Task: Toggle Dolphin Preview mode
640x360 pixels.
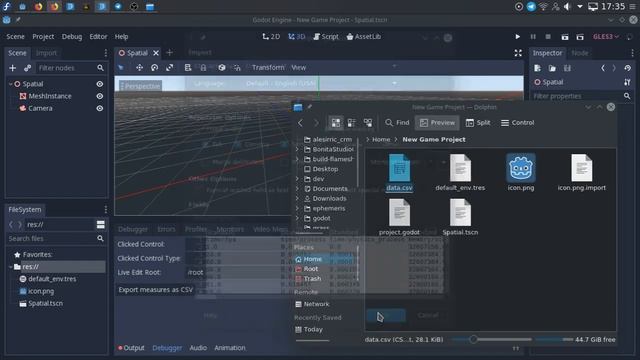Action: (x=437, y=123)
